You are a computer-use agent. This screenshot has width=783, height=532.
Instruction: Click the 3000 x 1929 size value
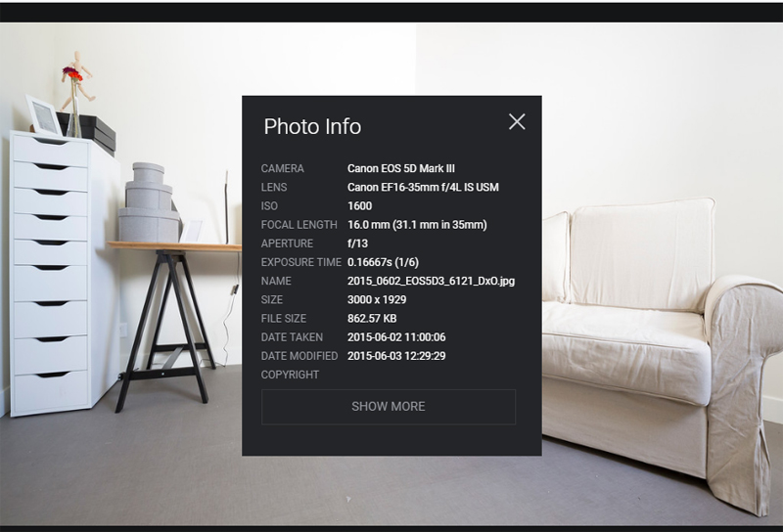click(x=377, y=300)
